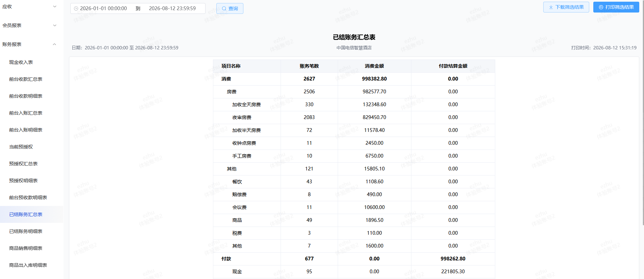This screenshot has height=279, width=644.
Task: Click the end date 2026-08-12 23:59:59 field
Action: point(172,8)
